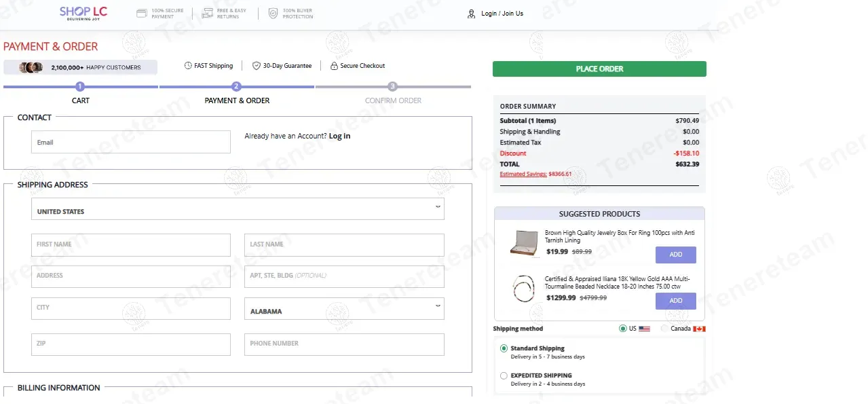Click the buyer protection shield icon
This screenshot has width=868, height=404.
click(x=273, y=14)
